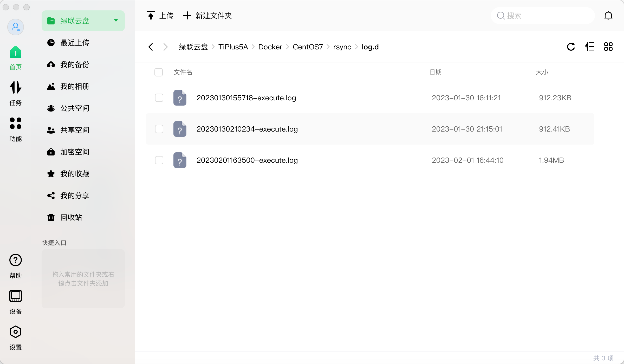Open user profile avatar
Viewport: 624px width, 364px height.
(16, 27)
